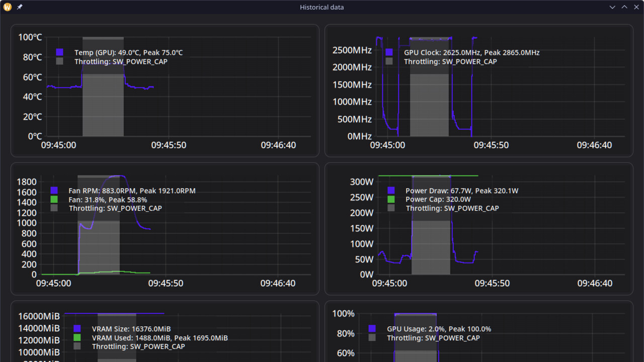Maximize window using the up chevron

click(624, 7)
